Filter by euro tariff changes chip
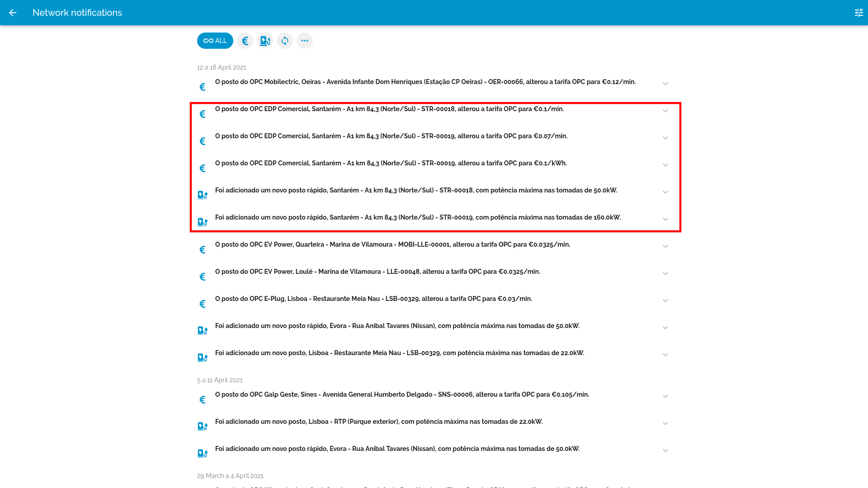Viewport: 868px width, 488px height. [245, 41]
